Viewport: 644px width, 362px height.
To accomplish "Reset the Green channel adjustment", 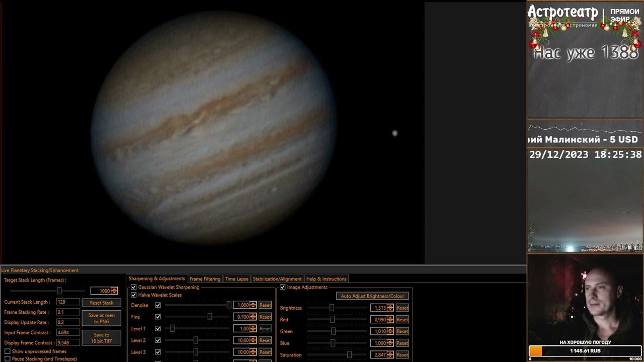I will click(402, 331).
